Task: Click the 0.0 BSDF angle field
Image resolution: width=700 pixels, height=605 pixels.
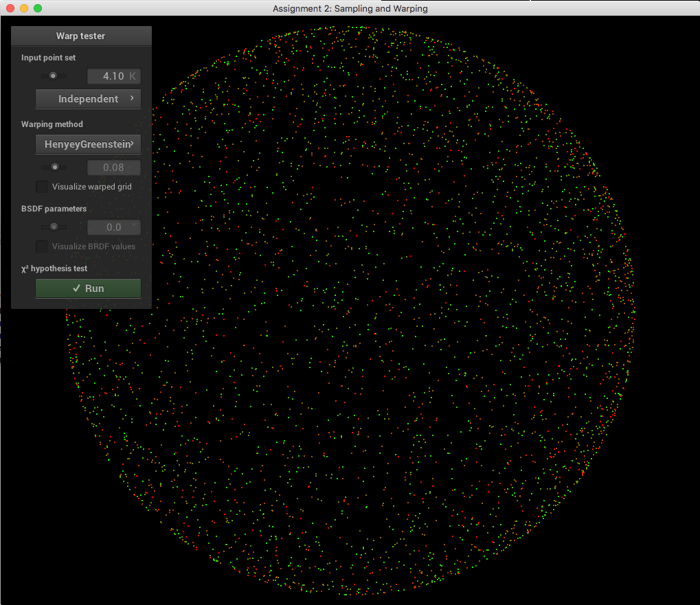Action: [x=114, y=227]
